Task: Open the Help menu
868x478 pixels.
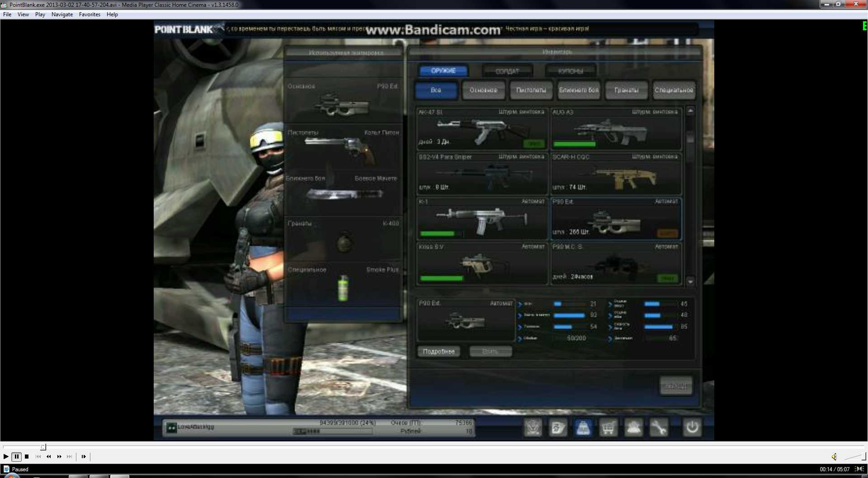Action: tap(112, 14)
